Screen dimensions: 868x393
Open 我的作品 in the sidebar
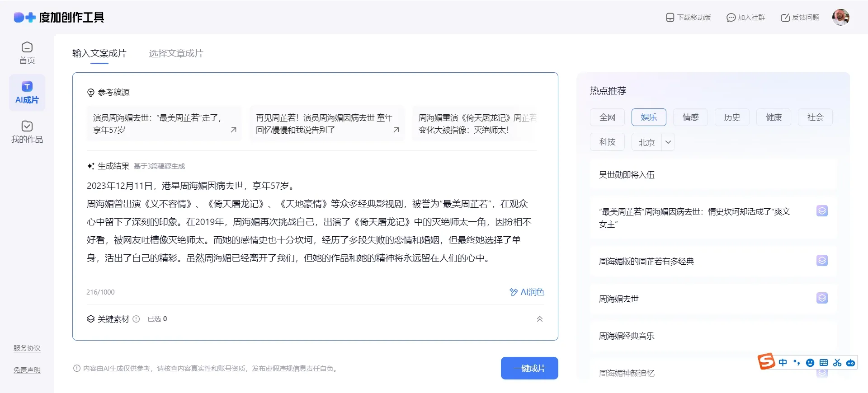[27, 132]
